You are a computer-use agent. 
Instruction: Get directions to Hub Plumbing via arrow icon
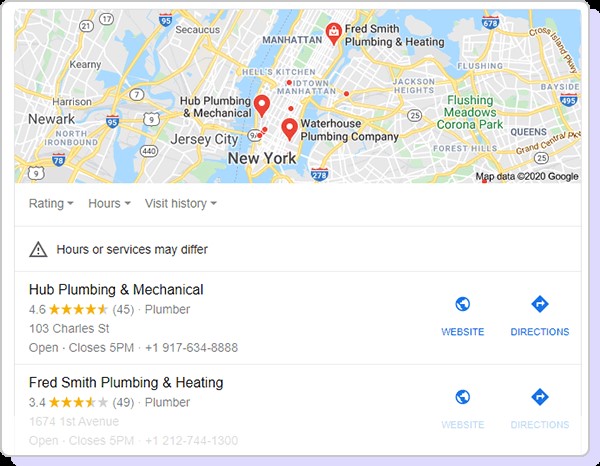click(540, 304)
